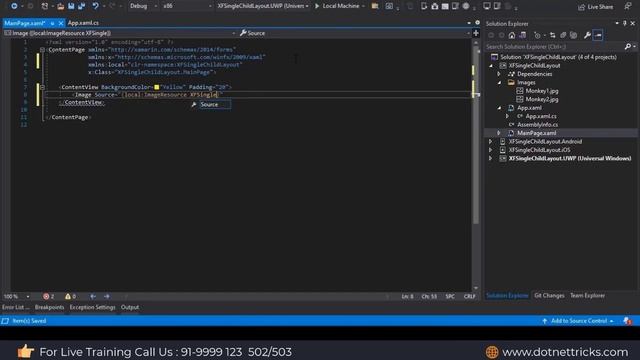Toggle pin on MainPage.xaml tab
This screenshot has width=640, height=360.
click(52, 23)
